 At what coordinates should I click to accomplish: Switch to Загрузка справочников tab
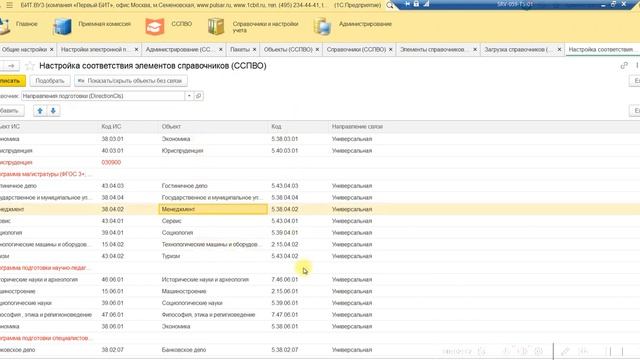point(517,49)
